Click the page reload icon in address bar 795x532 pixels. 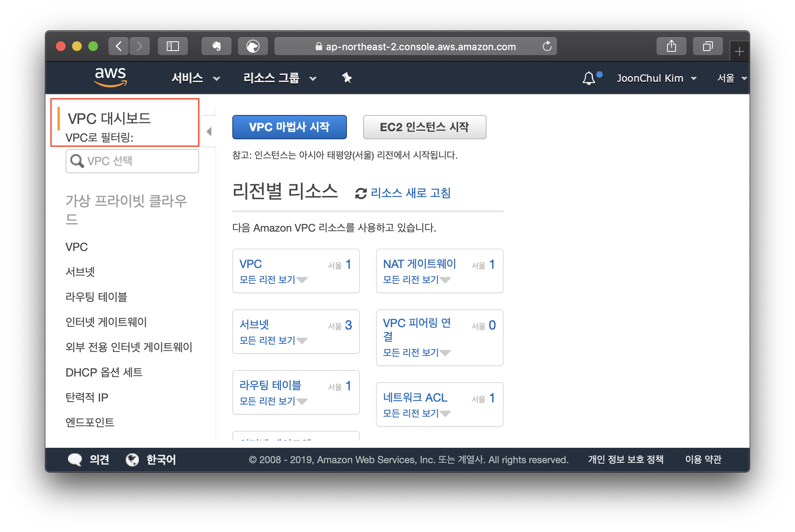pyautogui.click(x=547, y=47)
